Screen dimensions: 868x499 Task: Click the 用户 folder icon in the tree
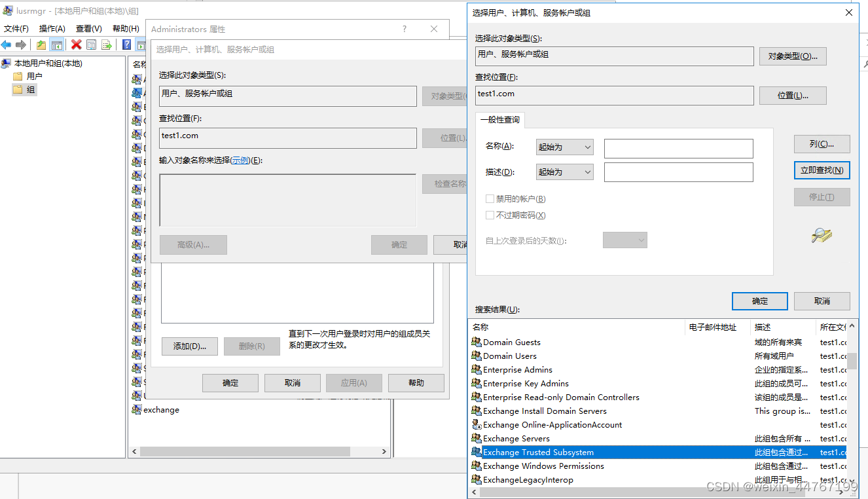18,77
